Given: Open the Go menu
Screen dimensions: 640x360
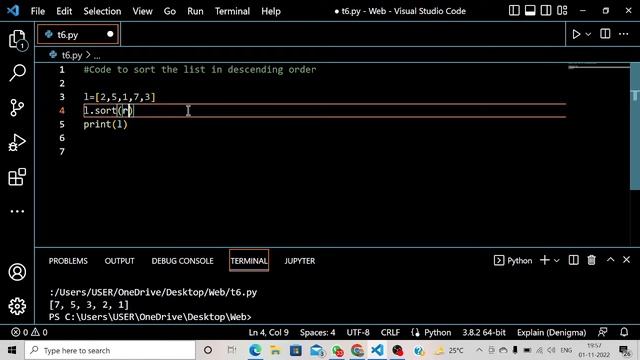Looking at the screenshot, I should pos(170,11).
